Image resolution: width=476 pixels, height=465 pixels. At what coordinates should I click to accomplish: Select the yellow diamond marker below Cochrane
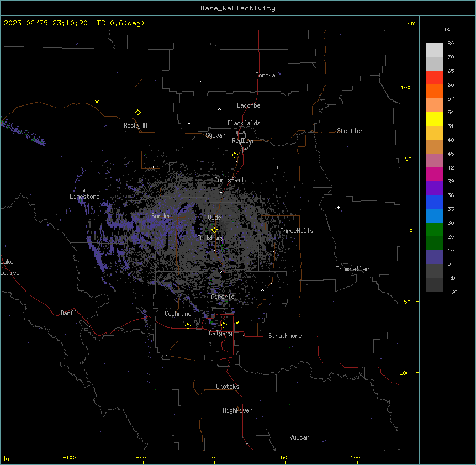pyautogui.click(x=188, y=326)
